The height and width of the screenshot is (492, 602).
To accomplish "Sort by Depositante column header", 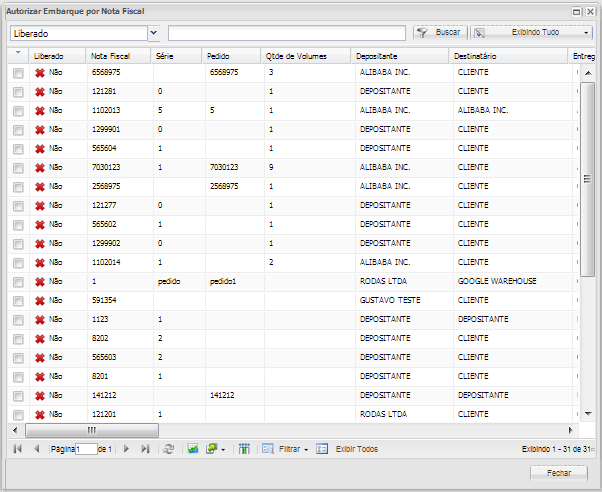I will [x=400, y=56].
